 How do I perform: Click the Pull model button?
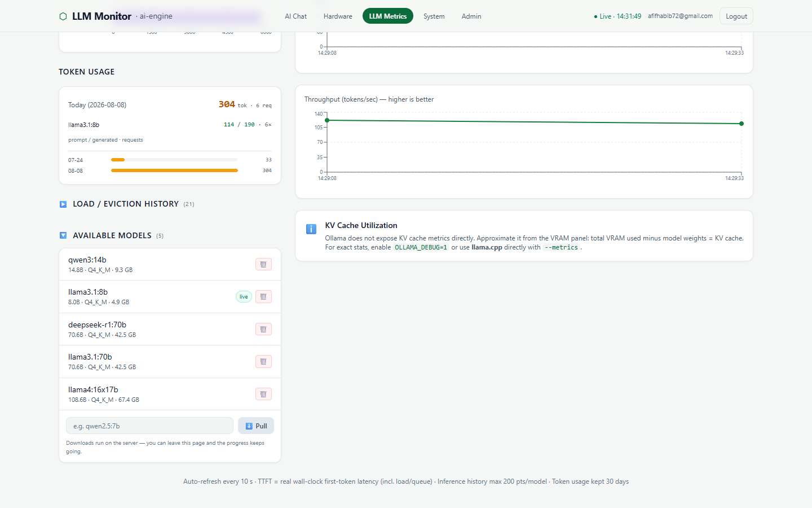click(x=256, y=426)
